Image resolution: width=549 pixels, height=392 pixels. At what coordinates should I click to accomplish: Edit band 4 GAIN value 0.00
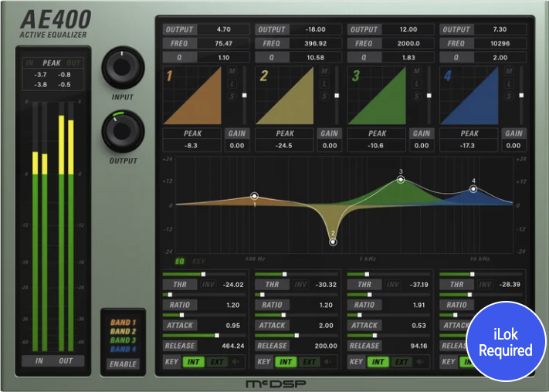click(x=513, y=146)
